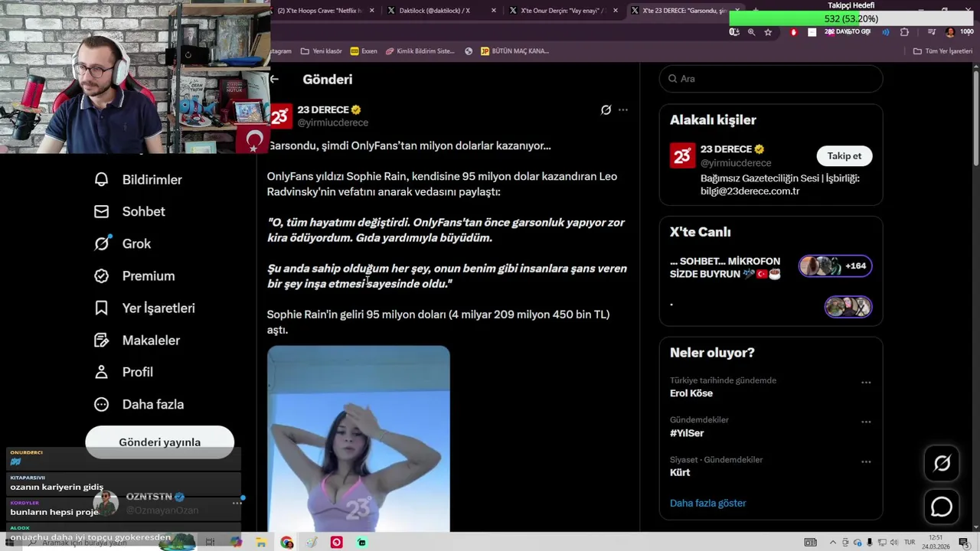
Task: Open Kürt trending topic
Action: pos(680,473)
